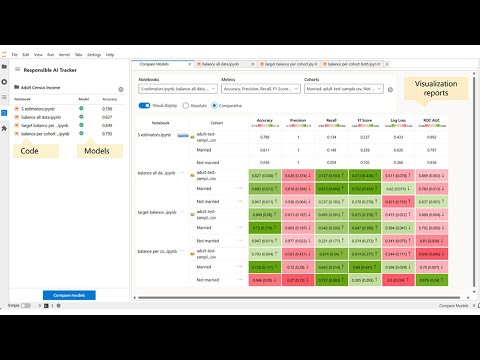Click the new tab plus button
Image resolution: width=480 pixels, height=360 pixels.
(387, 64)
